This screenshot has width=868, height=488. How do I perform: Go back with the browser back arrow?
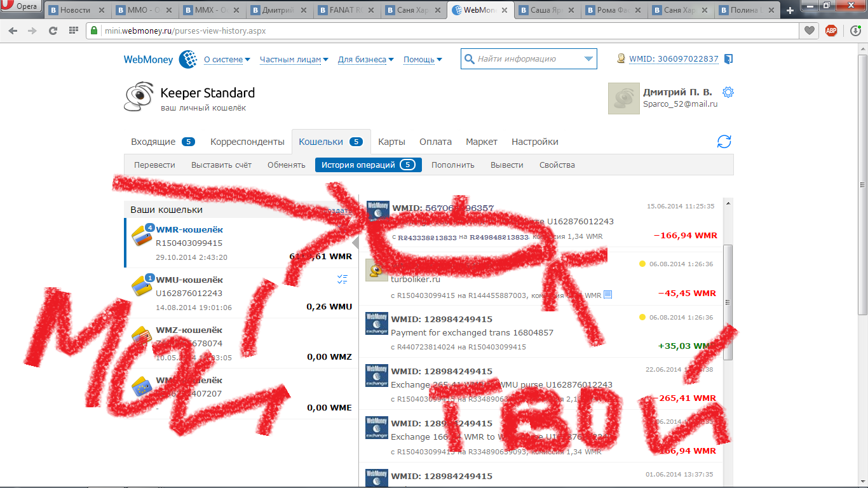point(13,30)
